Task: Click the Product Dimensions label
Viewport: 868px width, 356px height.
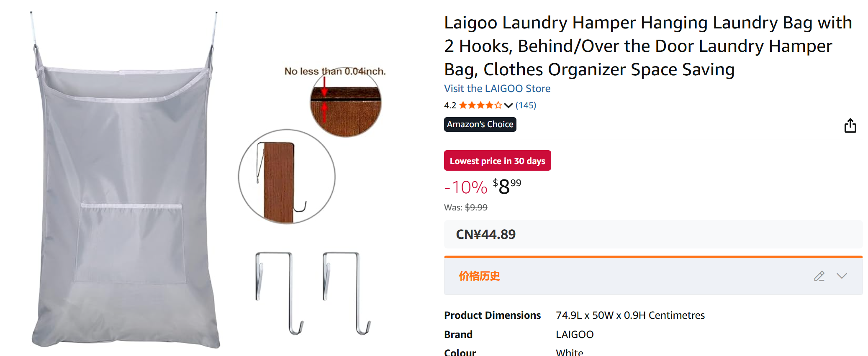Action: (492, 315)
